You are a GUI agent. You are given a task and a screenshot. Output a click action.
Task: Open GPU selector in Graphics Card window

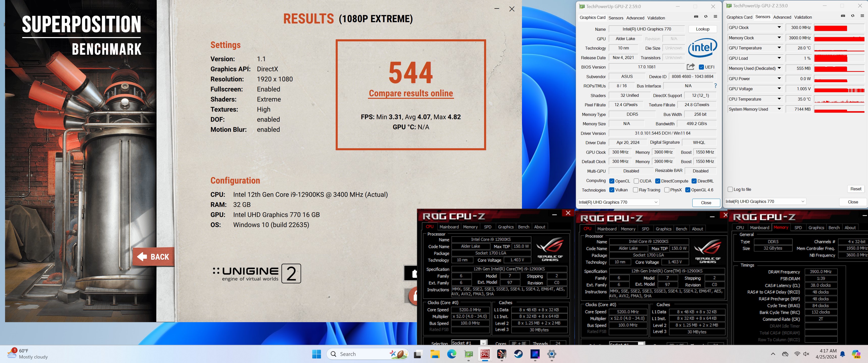618,202
